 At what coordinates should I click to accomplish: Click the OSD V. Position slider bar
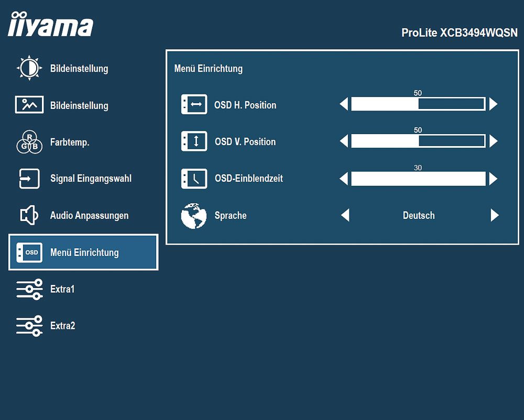click(418, 141)
